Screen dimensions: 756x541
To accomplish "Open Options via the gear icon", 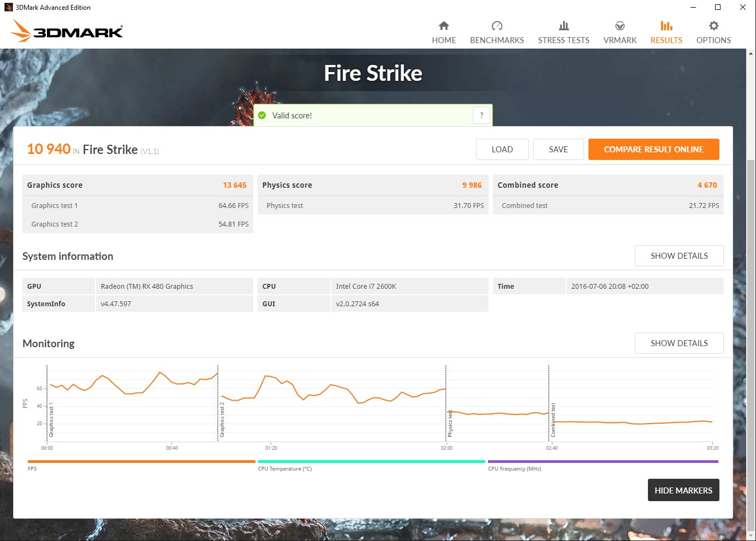I will point(713,26).
